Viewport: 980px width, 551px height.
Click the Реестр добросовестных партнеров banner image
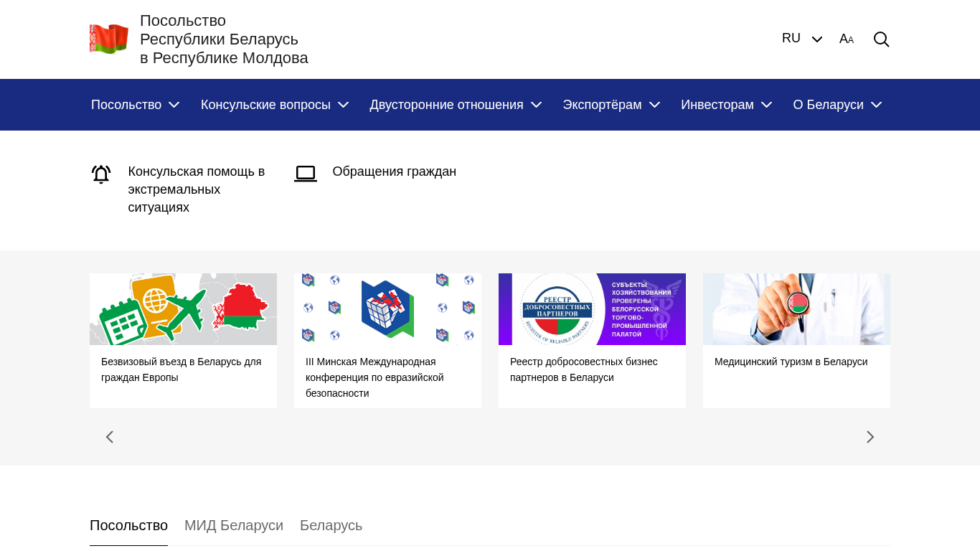pyautogui.click(x=592, y=309)
